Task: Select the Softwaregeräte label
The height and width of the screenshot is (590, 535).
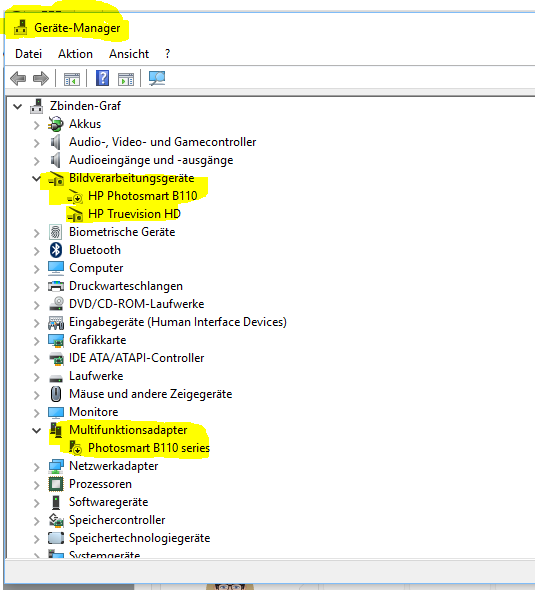Action: 108,502
